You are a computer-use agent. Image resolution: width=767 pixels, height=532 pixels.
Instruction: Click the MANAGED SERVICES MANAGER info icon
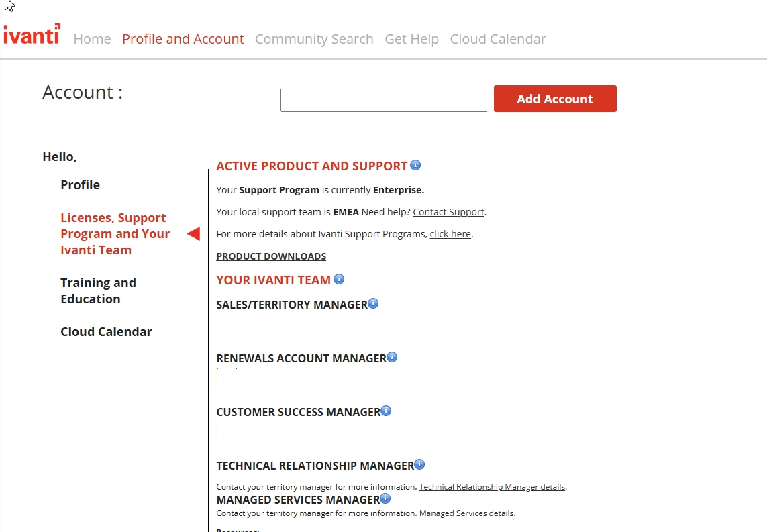(385, 498)
